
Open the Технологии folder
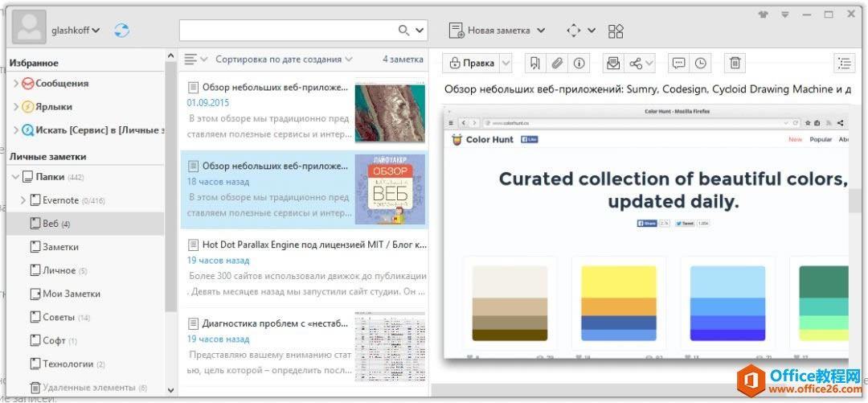tap(67, 364)
